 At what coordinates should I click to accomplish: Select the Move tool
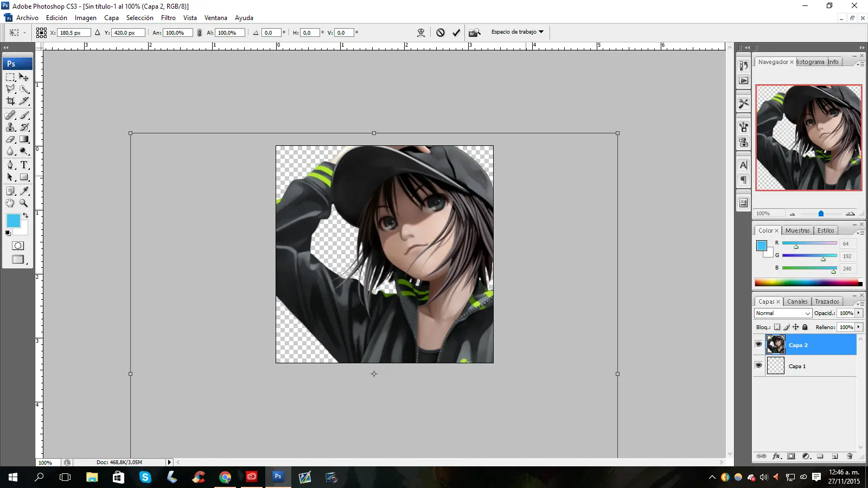click(24, 78)
